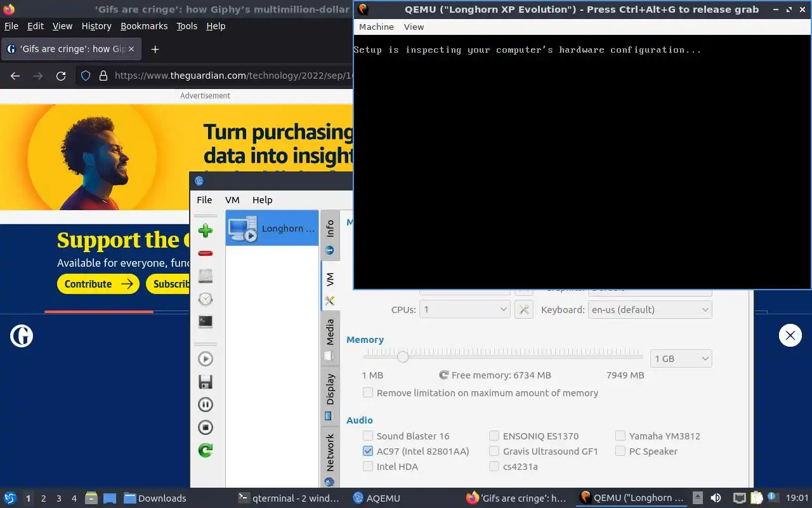
Task: Open the 1 GB memory size dropdown
Action: (x=681, y=358)
